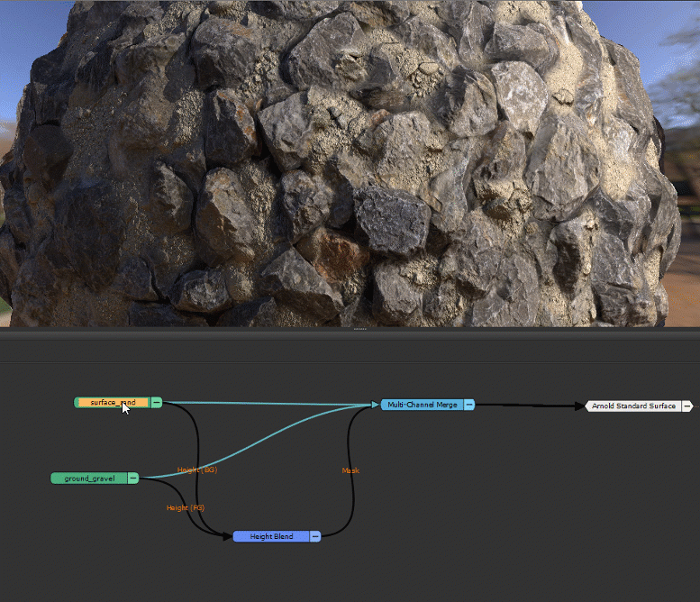The height and width of the screenshot is (602, 700).
Task: Select the Arnold Standard Surface output node
Action: tap(632, 406)
